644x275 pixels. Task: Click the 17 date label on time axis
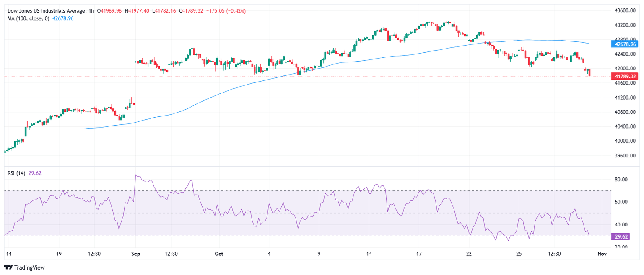point(418,254)
